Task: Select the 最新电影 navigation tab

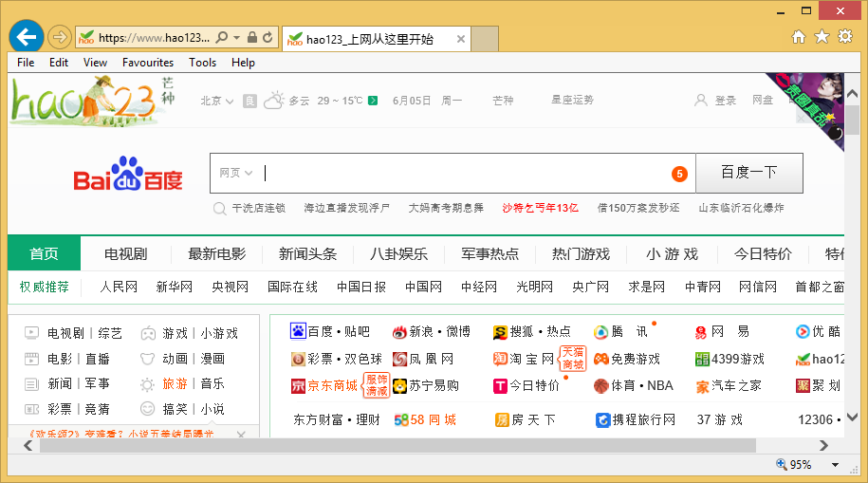Action: click(x=216, y=253)
